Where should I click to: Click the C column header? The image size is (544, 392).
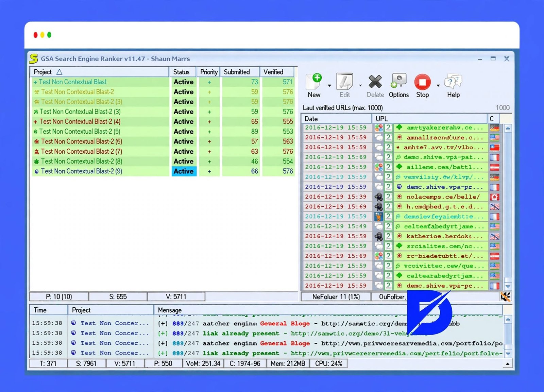pos(493,119)
